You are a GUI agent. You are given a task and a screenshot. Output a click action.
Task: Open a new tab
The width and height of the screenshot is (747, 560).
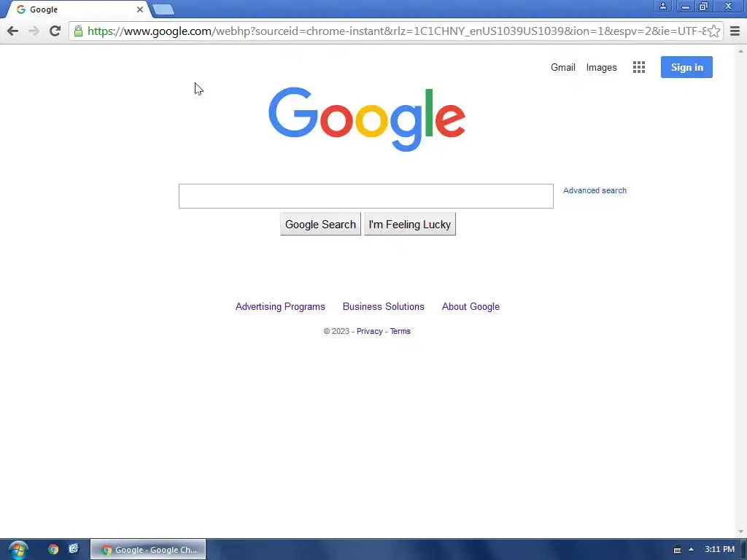163,9
